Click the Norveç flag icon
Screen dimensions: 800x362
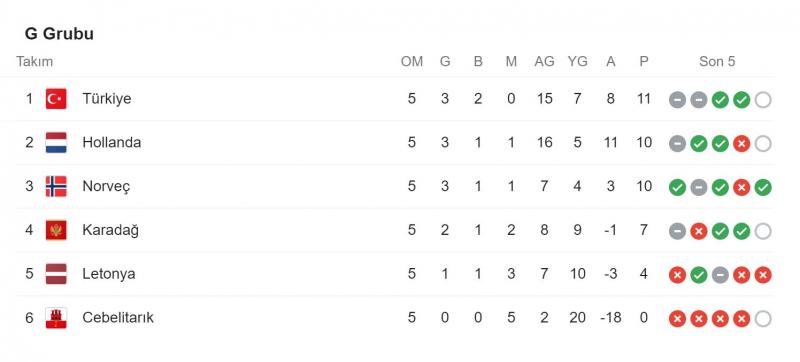pyautogui.click(x=56, y=187)
